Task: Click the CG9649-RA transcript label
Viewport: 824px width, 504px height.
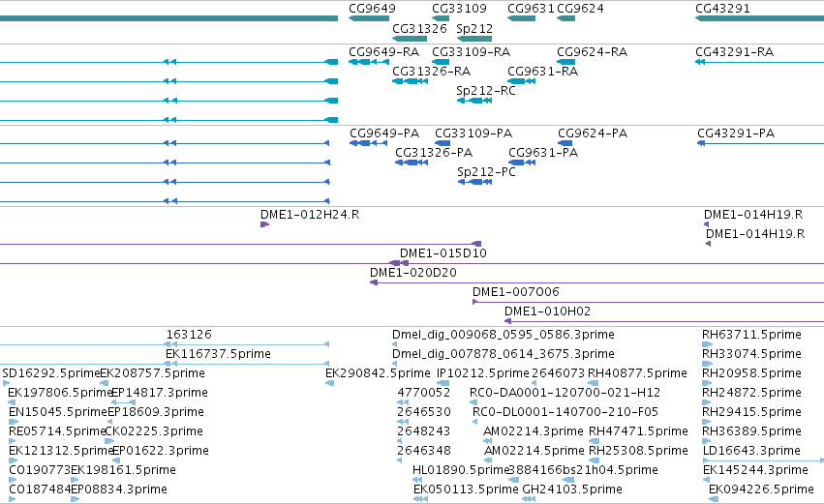Action: pyautogui.click(x=384, y=52)
